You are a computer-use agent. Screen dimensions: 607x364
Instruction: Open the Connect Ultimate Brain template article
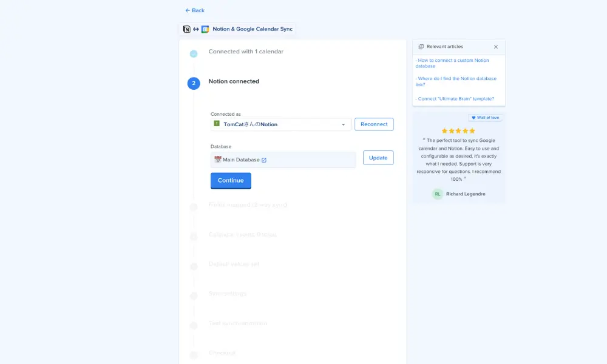point(455,99)
